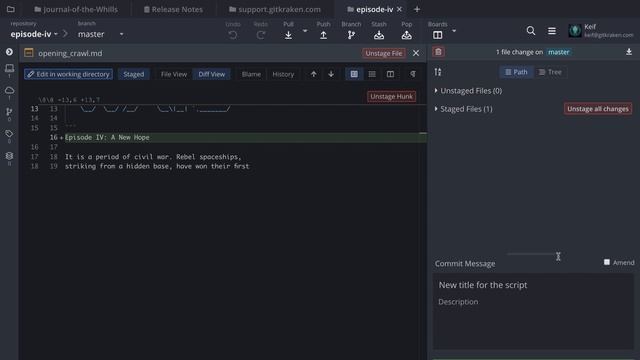Screen dimensions: 640x360
Task: Switch to Release Notes tab
Action: (173, 9)
